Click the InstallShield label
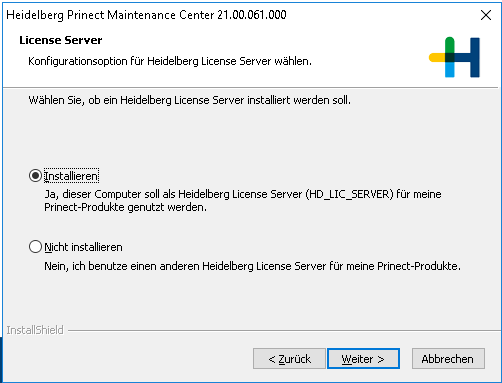 point(35,330)
